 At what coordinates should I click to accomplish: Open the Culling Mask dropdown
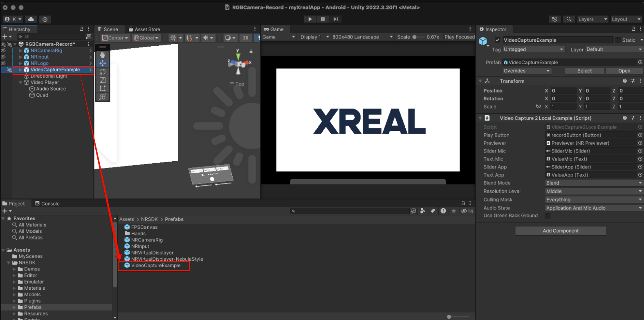pyautogui.click(x=594, y=200)
